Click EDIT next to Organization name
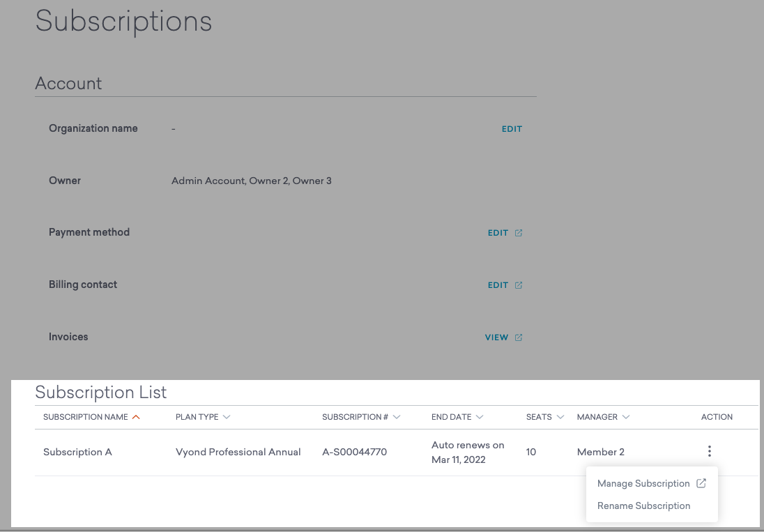The image size is (764, 532). click(x=512, y=129)
